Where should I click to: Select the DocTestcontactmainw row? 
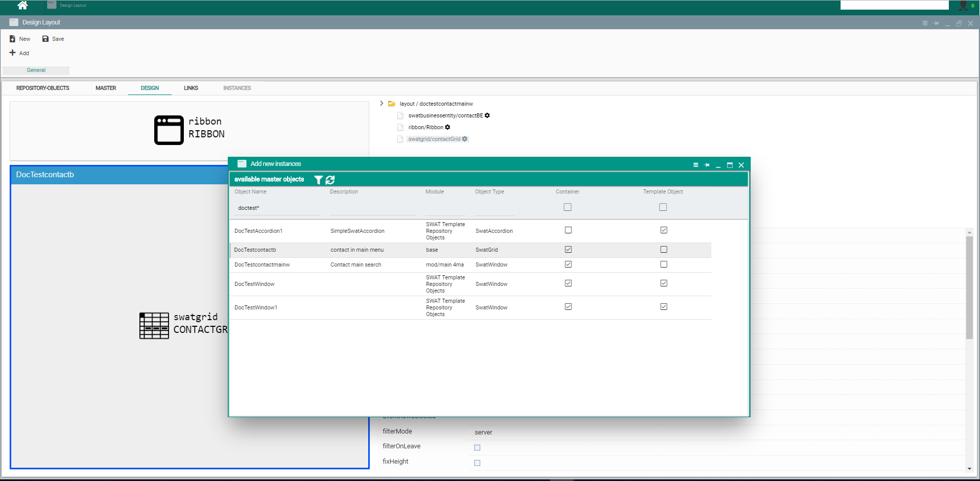pyautogui.click(x=470, y=264)
